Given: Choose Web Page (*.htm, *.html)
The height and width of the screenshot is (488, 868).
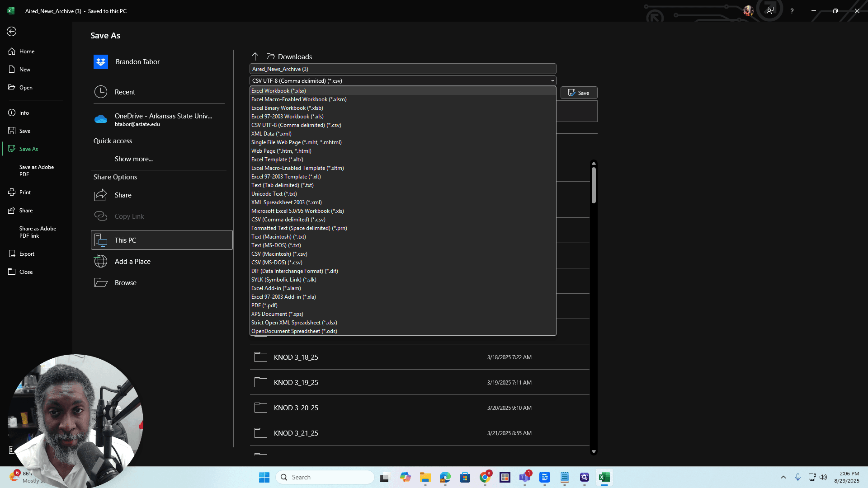Looking at the screenshot, I should (x=403, y=151).
